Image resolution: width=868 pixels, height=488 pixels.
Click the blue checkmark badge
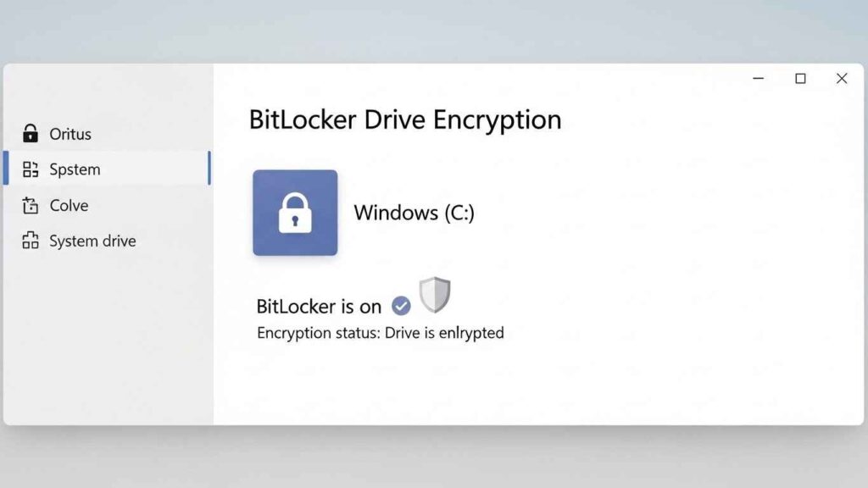[401, 306]
